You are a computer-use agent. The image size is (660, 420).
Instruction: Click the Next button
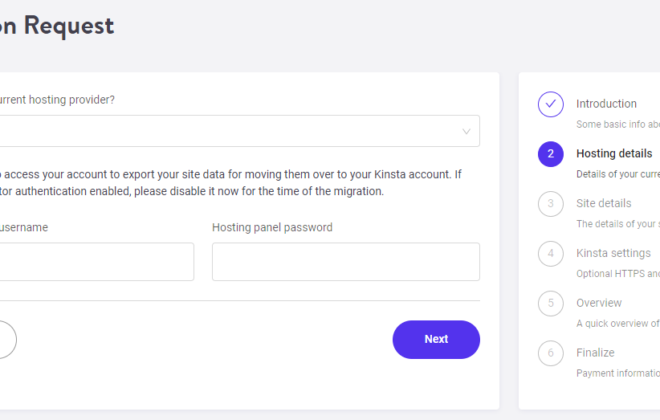(x=436, y=340)
